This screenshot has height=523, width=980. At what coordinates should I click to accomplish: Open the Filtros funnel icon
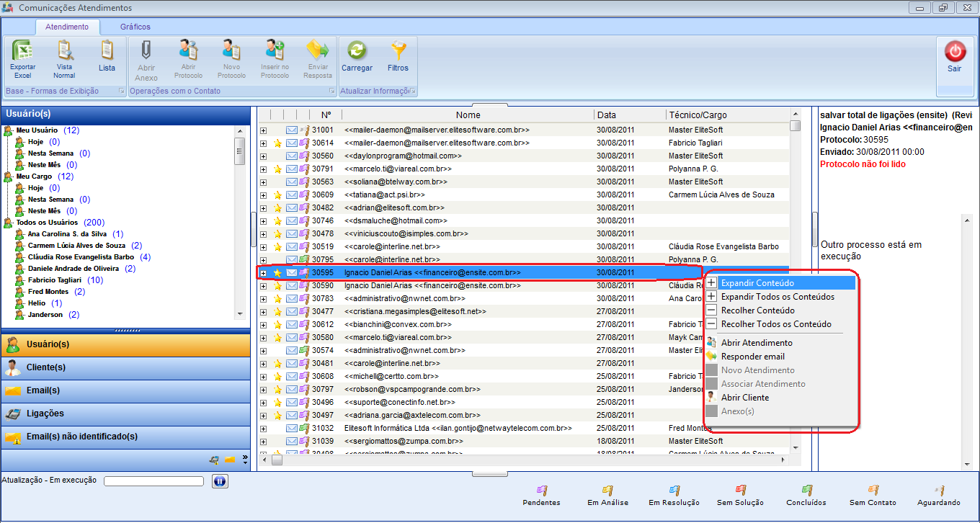tap(398, 52)
